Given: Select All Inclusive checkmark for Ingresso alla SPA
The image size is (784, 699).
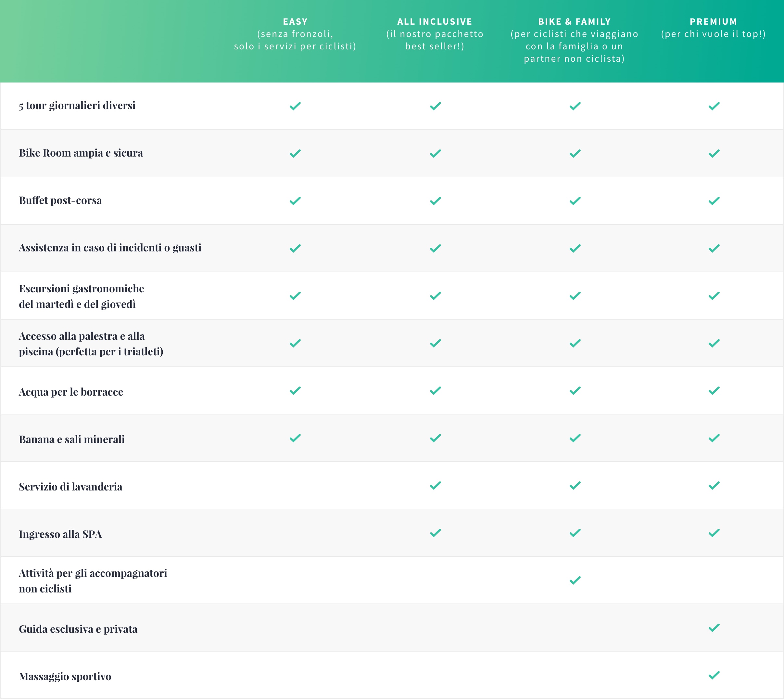Looking at the screenshot, I should tap(435, 533).
